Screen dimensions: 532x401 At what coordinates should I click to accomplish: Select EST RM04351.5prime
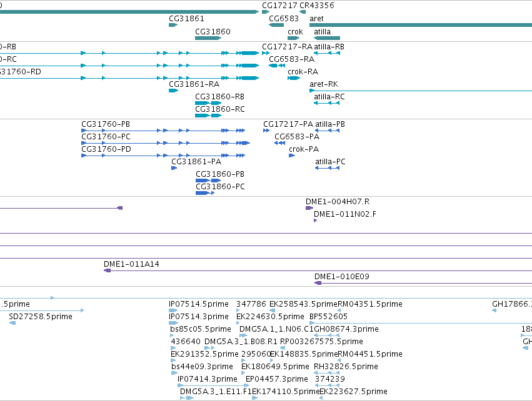[370, 304]
